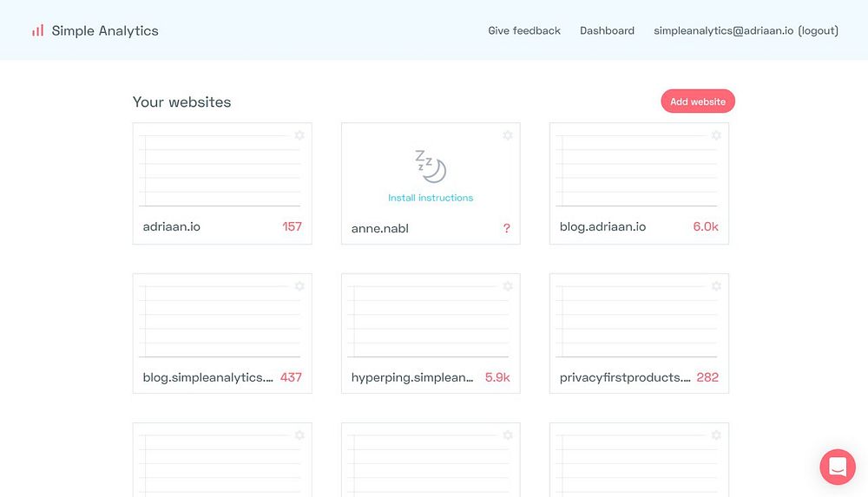Open the adriaan.io website title

tap(172, 226)
